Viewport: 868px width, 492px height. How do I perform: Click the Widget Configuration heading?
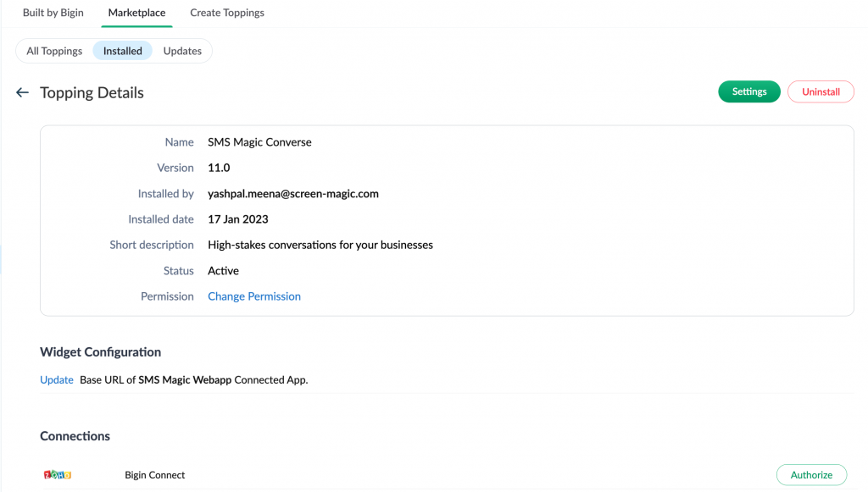(100, 352)
